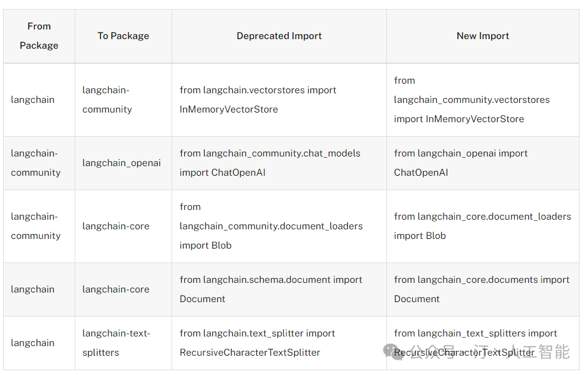Image resolution: width=588 pixels, height=375 pixels.
Task: Click "langchain-text-splitters" package cell
Action: [116, 343]
